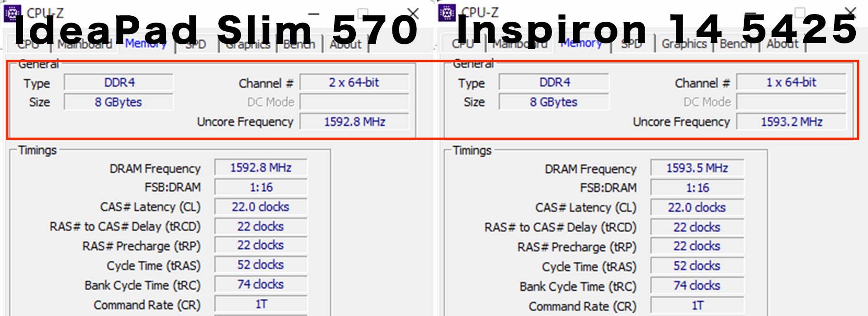Click the DDR4 Type value in the left window
Screen dimensions: 868x316
coord(119,83)
